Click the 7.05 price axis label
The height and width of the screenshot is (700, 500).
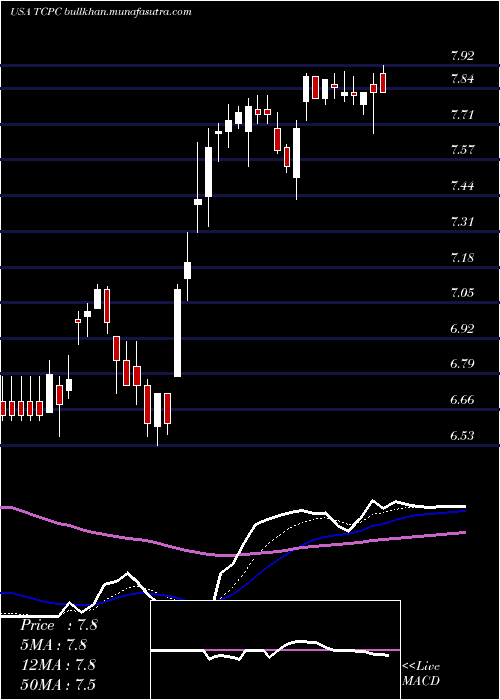point(462,293)
